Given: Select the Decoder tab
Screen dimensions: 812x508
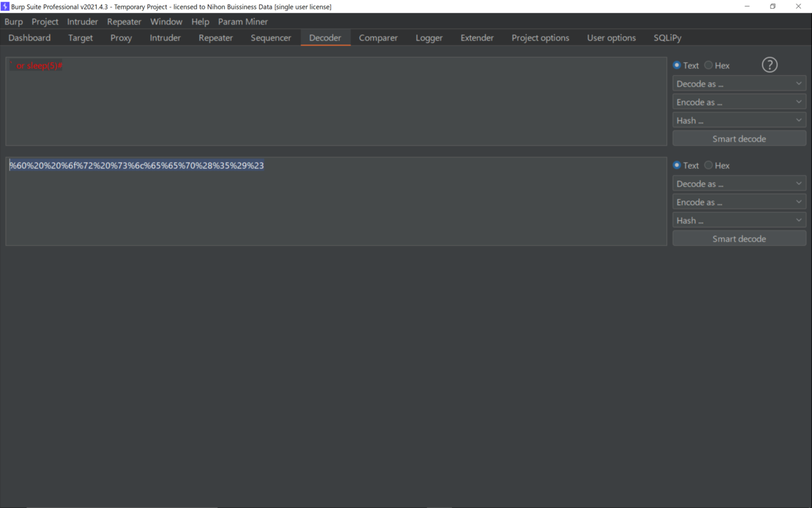Looking at the screenshot, I should (325, 38).
